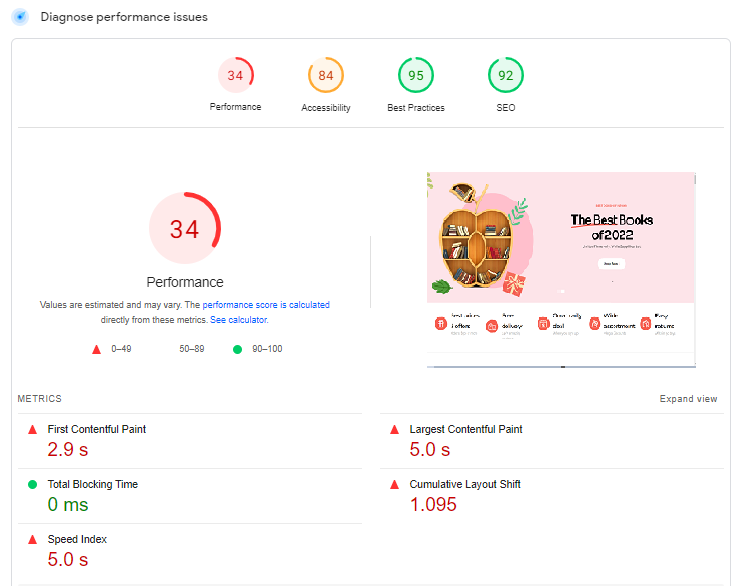Select the Best Practices gauge showing 95
This screenshot has height=586, width=741.
tap(415, 75)
